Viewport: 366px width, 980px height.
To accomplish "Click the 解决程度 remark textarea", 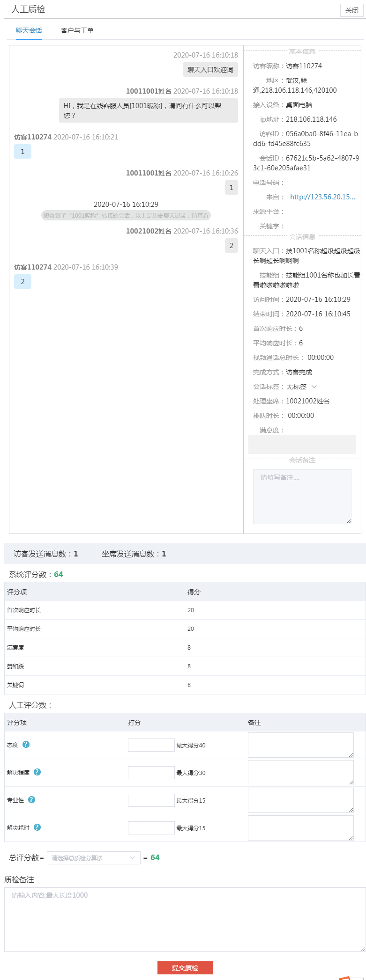I will point(301,773).
